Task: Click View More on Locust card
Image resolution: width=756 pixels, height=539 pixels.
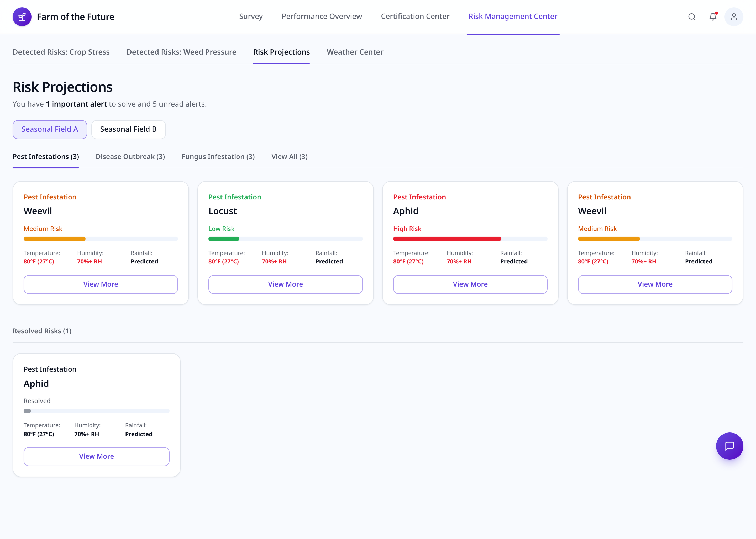Action: [x=286, y=284]
